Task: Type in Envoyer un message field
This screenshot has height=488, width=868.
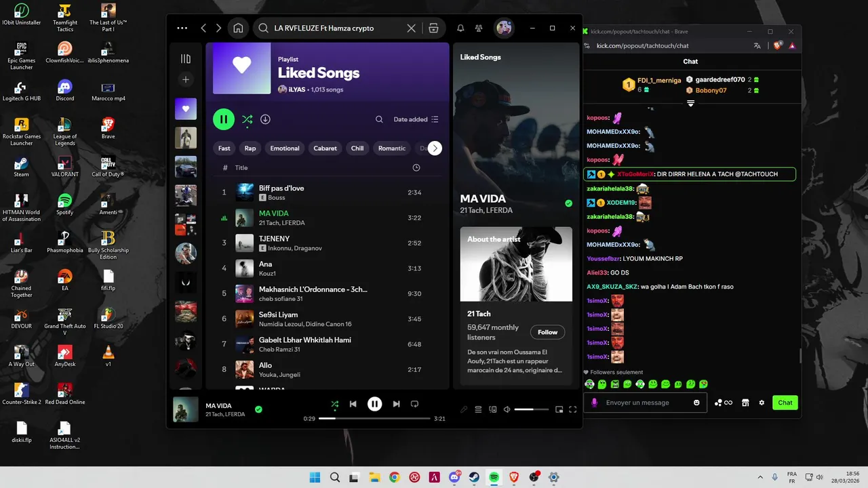Action: pyautogui.click(x=644, y=403)
